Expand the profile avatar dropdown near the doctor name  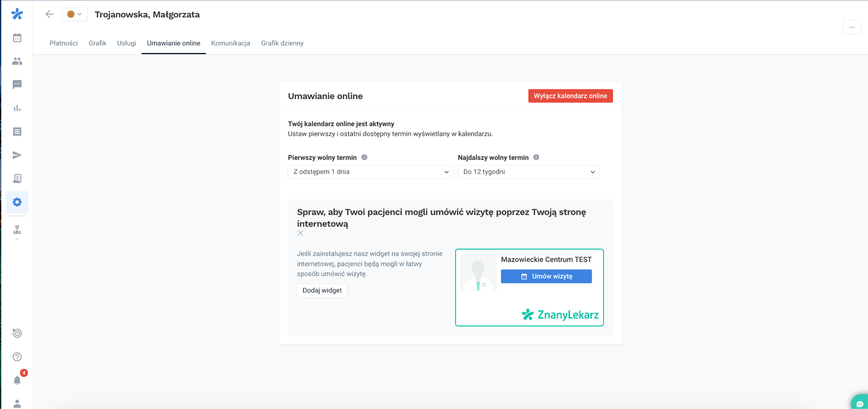point(75,14)
